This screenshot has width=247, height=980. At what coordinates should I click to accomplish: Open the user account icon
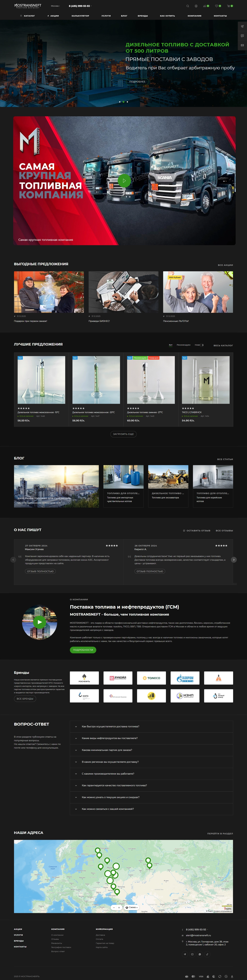coord(196,6)
